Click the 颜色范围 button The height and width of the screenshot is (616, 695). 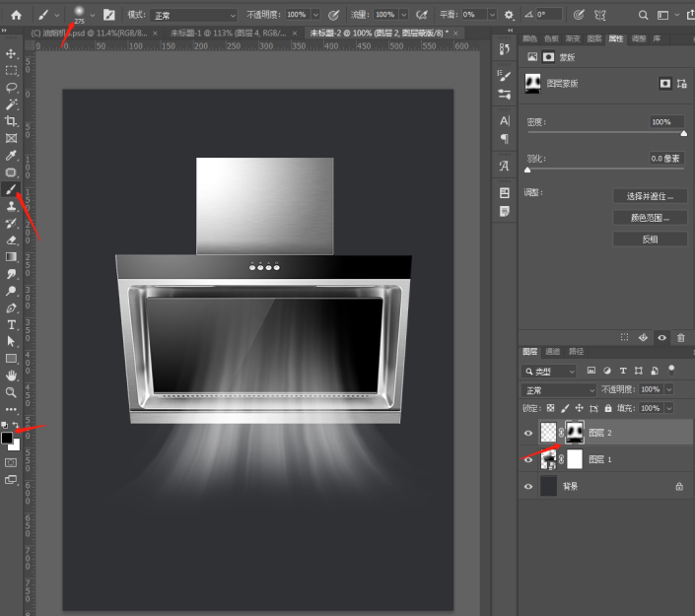tap(650, 218)
